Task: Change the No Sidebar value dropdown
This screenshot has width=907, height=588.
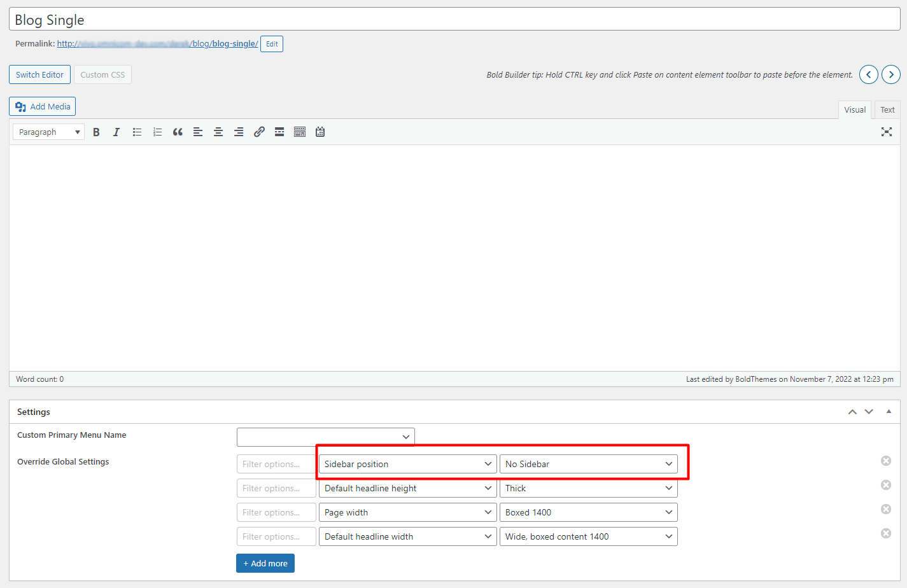Action: [x=589, y=464]
